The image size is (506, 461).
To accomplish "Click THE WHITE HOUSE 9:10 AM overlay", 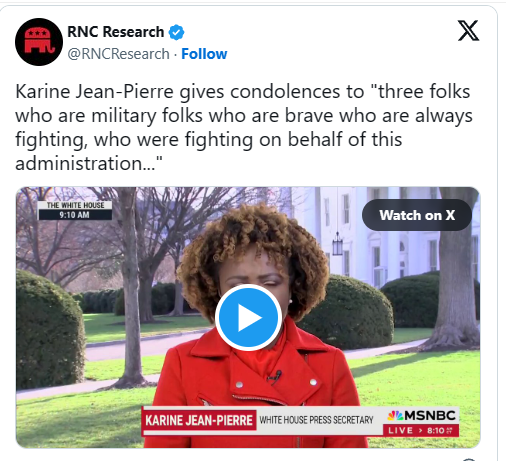I will coord(75,210).
